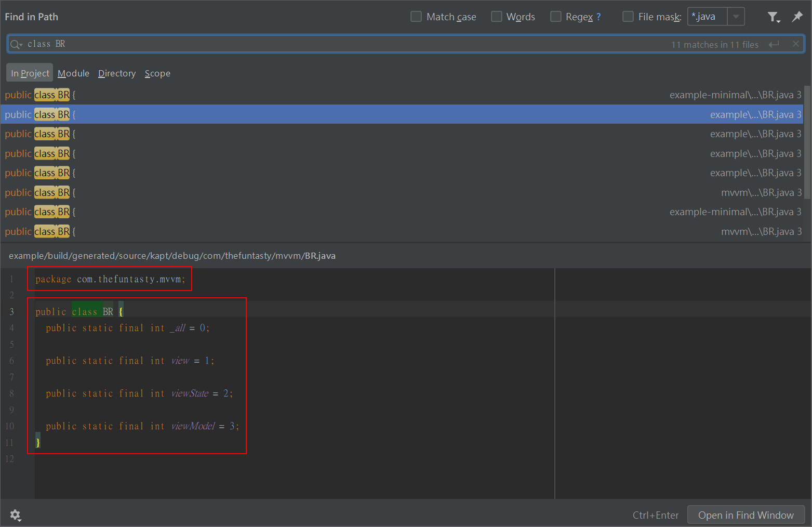Click the filter options funnel icon
This screenshot has width=812, height=527.
point(774,17)
